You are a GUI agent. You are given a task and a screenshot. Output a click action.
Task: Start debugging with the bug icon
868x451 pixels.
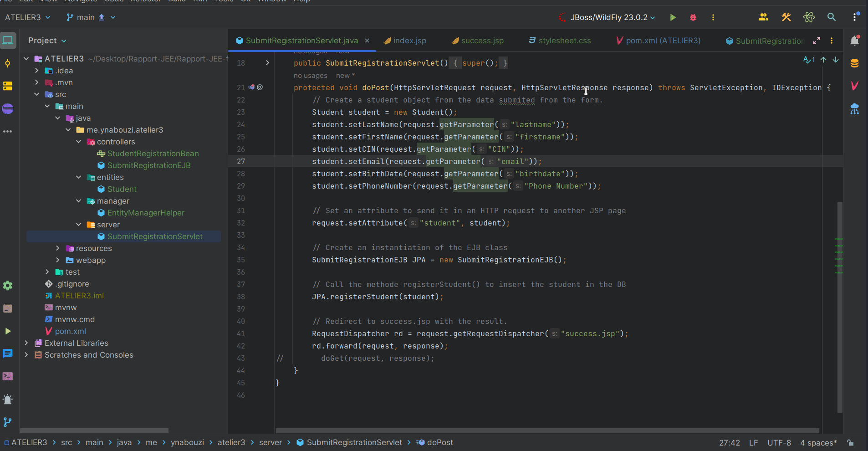click(x=693, y=17)
